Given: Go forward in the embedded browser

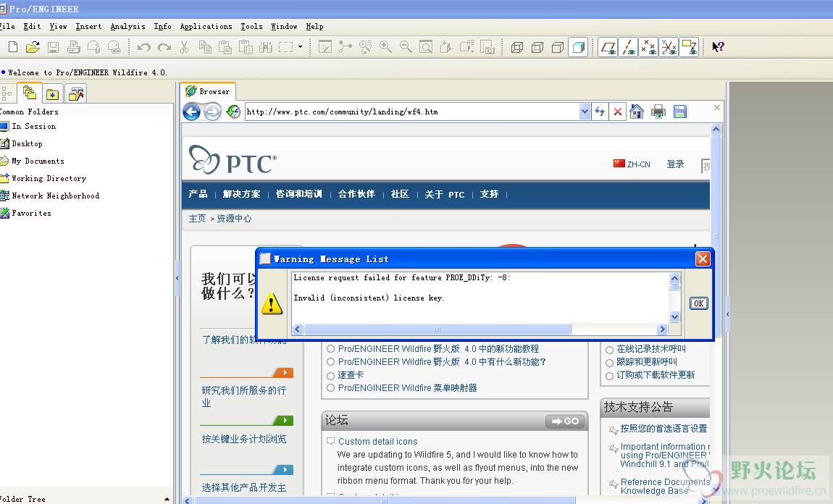Looking at the screenshot, I should [212, 112].
